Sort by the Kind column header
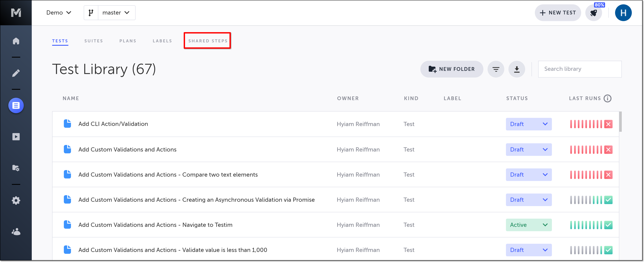Image resolution: width=644 pixels, height=262 pixels. pyautogui.click(x=411, y=98)
